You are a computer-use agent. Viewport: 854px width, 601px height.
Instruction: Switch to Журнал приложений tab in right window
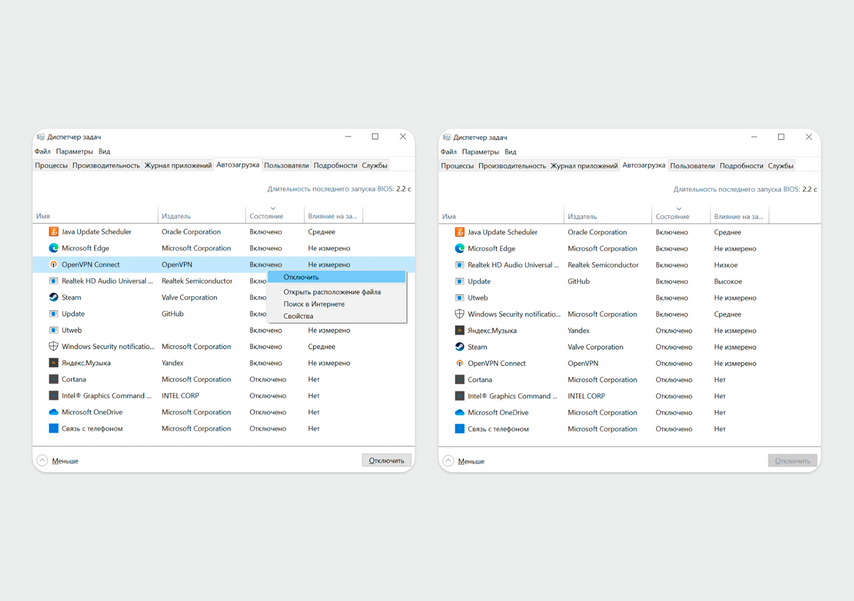click(x=584, y=166)
